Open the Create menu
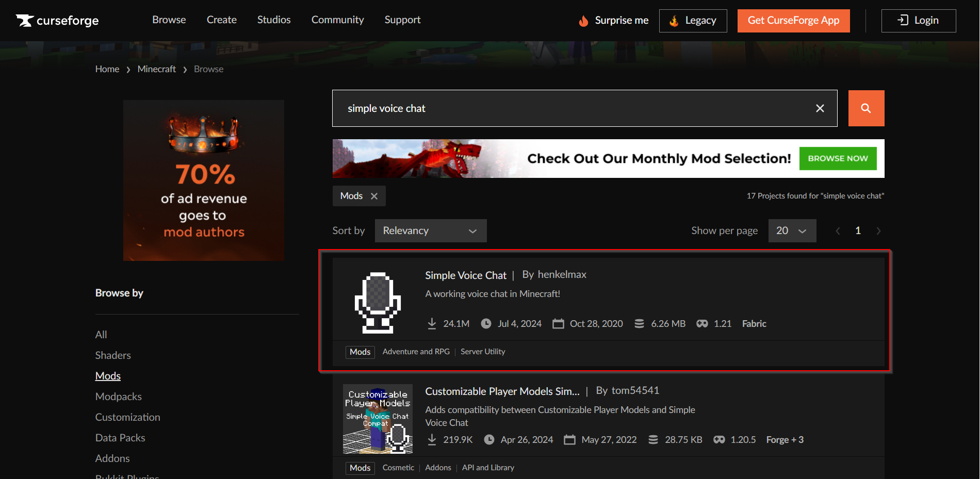Image resolution: width=980 pixels, height=479 pixels. point(222,20)
